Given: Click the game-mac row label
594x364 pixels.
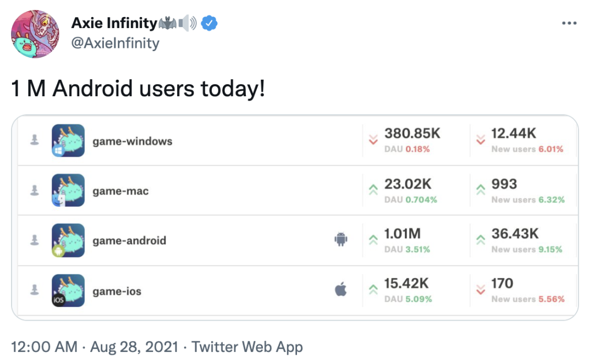Looking at the screenshot, I should click(120, 191).
